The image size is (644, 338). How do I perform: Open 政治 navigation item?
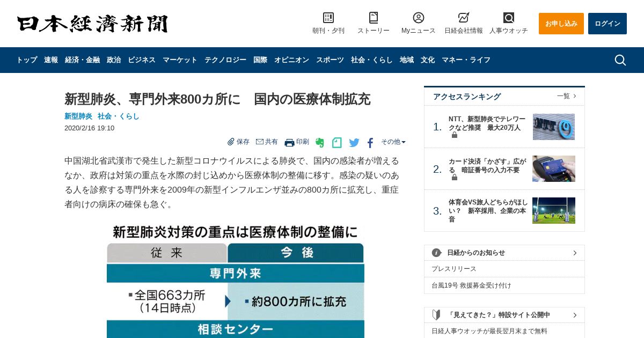pos(114,60)
